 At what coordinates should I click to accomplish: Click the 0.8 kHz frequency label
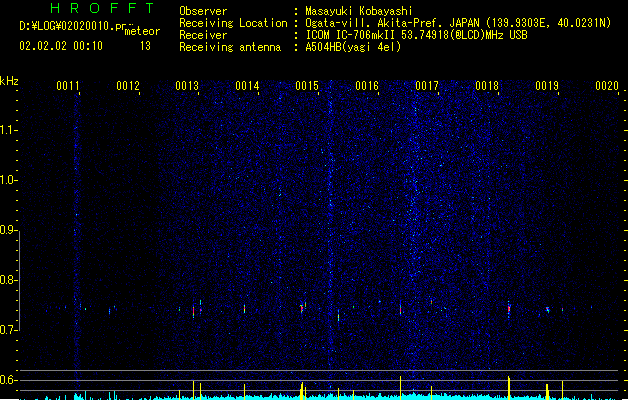(x=8, y=280)
